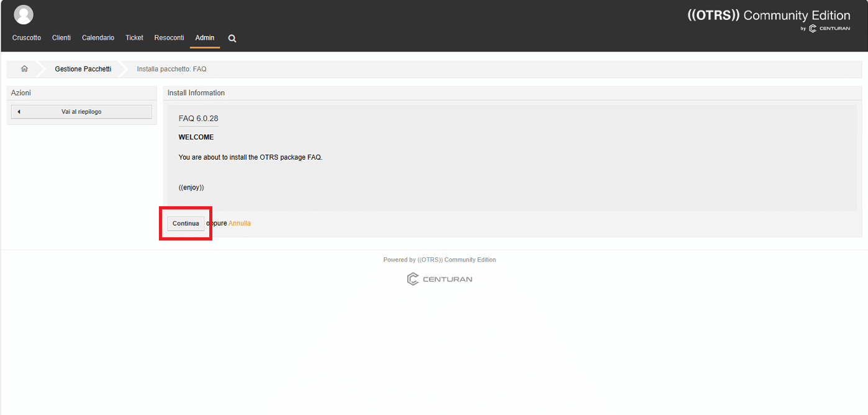Click the Powered by ((OTRS)) Community Edition text
The image size is (868, 415).
(440, 260)
